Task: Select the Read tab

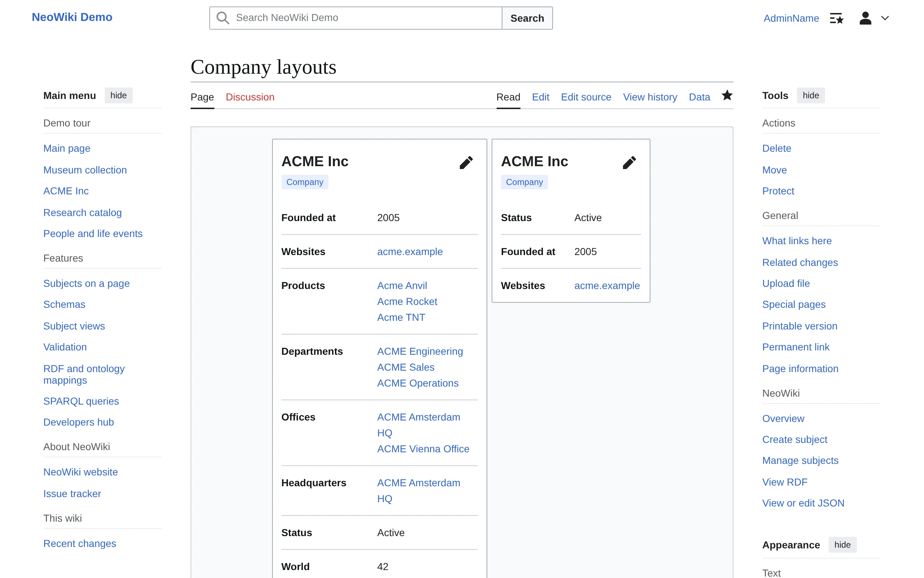Action: (x=508, y=97)
